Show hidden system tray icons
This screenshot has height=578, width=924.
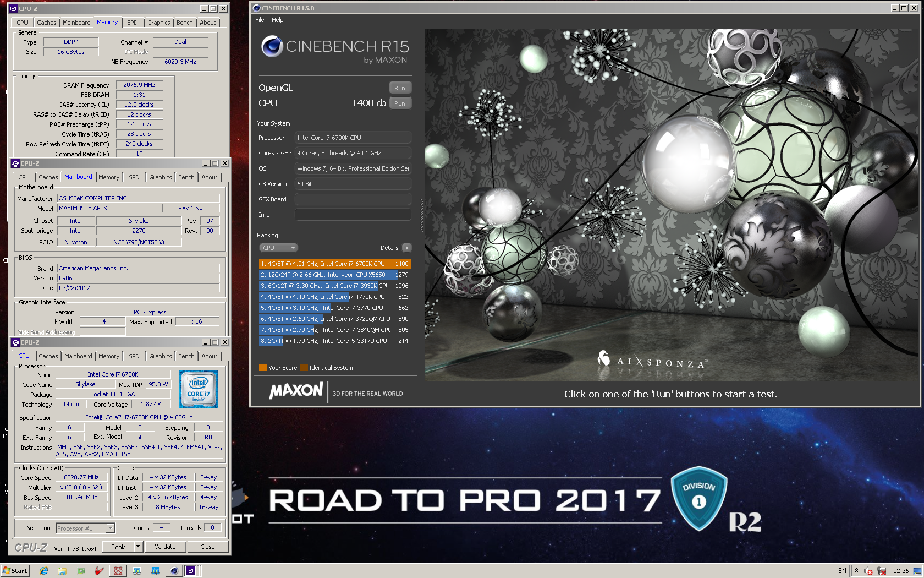856,571
